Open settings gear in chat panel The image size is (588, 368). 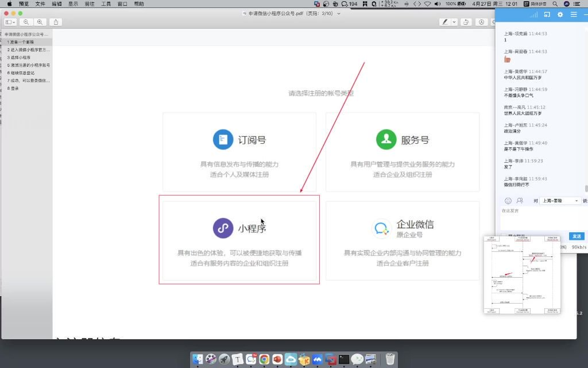coord(560,14)
